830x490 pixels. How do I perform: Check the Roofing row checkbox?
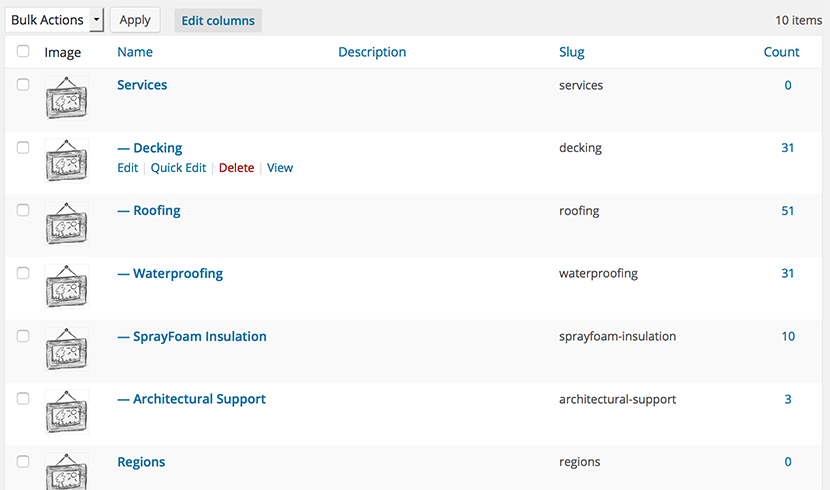point(23,210)
